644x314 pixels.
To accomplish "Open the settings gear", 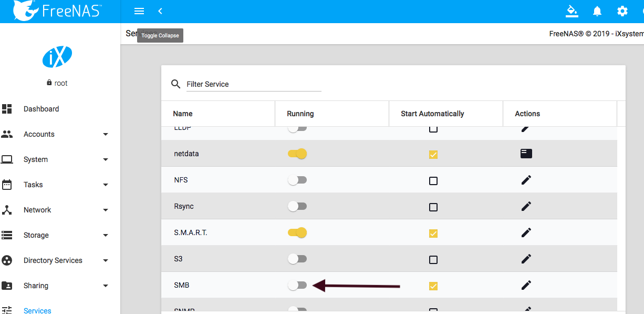I will click(x=622, y=11).
